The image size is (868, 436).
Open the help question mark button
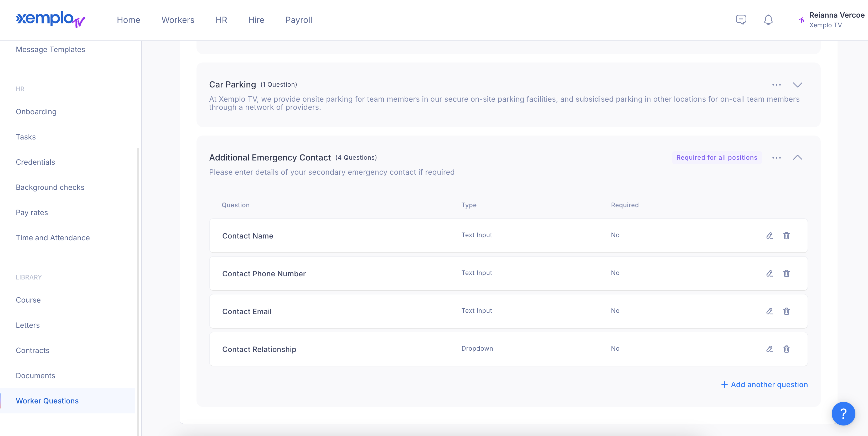843,413
